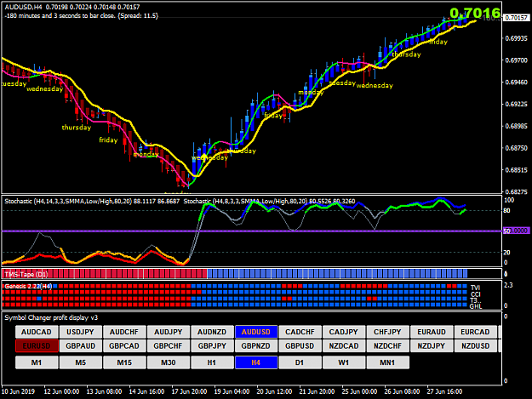Screen dimensions: 532x399
Task: Load the GBPAUD chart
Action: [x=80, y=346]
